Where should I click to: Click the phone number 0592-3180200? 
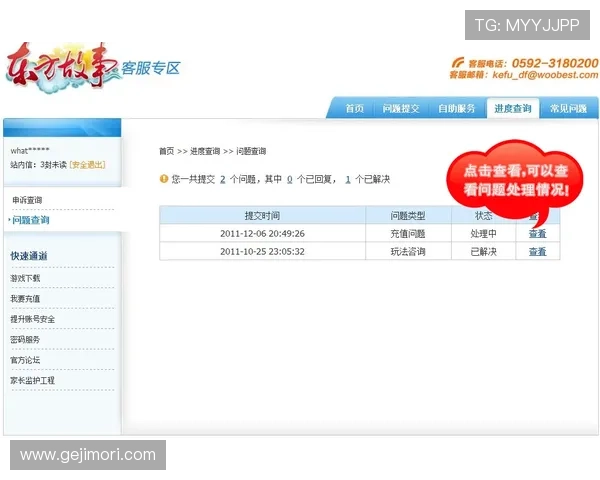(x=555, y=63)
